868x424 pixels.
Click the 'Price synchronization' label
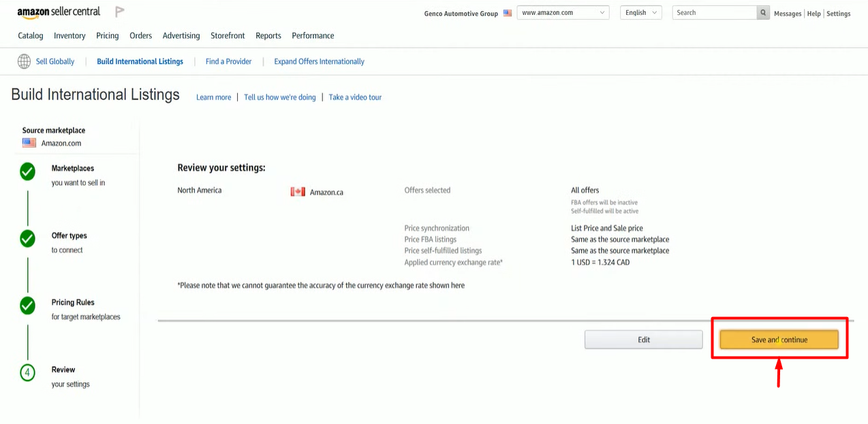tap(437, 228)
